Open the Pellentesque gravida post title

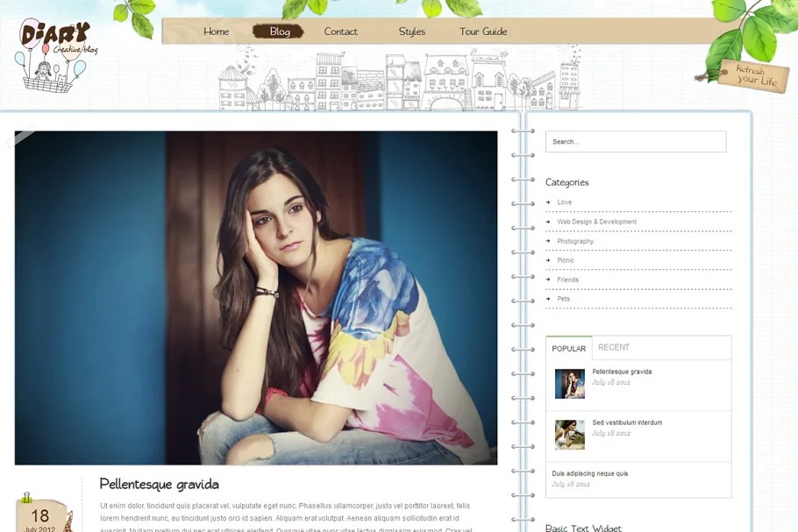(159, 484)
